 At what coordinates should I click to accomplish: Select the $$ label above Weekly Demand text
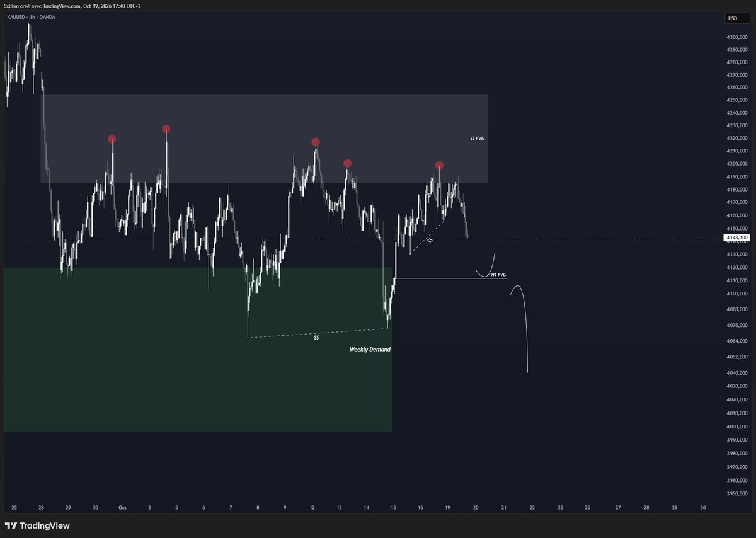point(316,338)
